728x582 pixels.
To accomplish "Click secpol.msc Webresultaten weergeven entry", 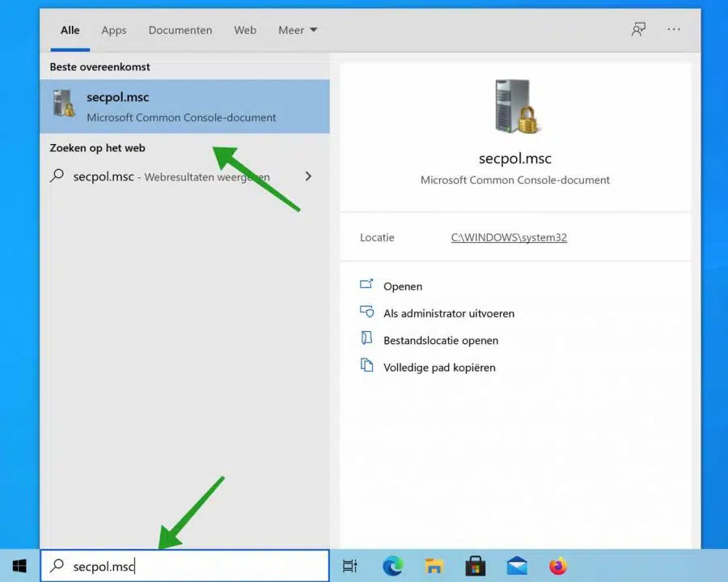I will click(184, 176).
